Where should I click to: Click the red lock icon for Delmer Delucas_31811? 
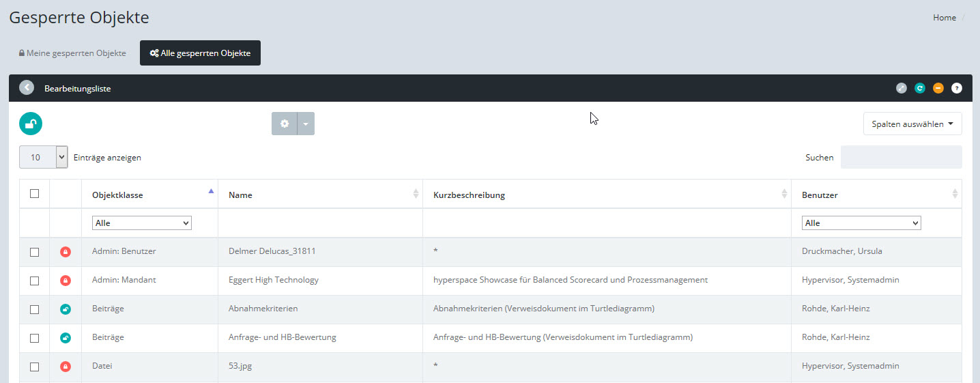coord(66,252)
